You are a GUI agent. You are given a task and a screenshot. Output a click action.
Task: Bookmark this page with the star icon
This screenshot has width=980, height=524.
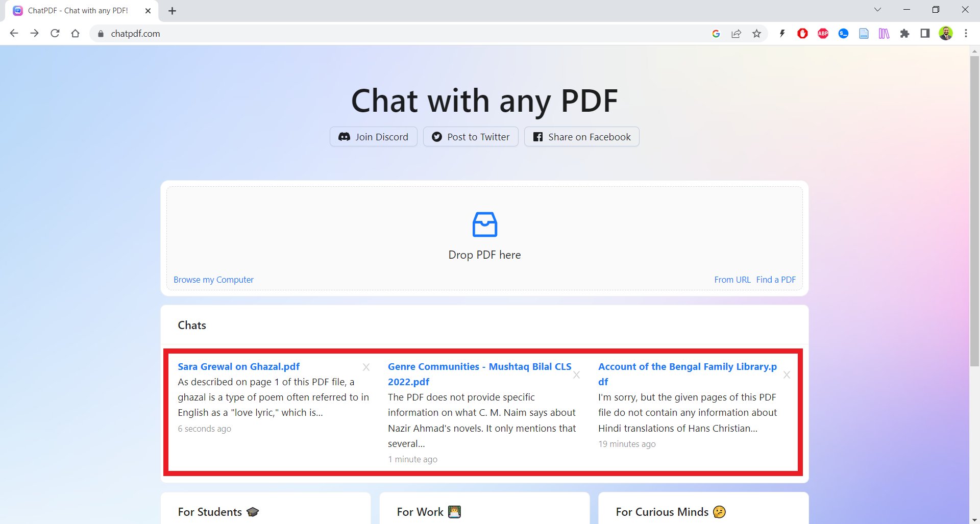click(756, 34)
